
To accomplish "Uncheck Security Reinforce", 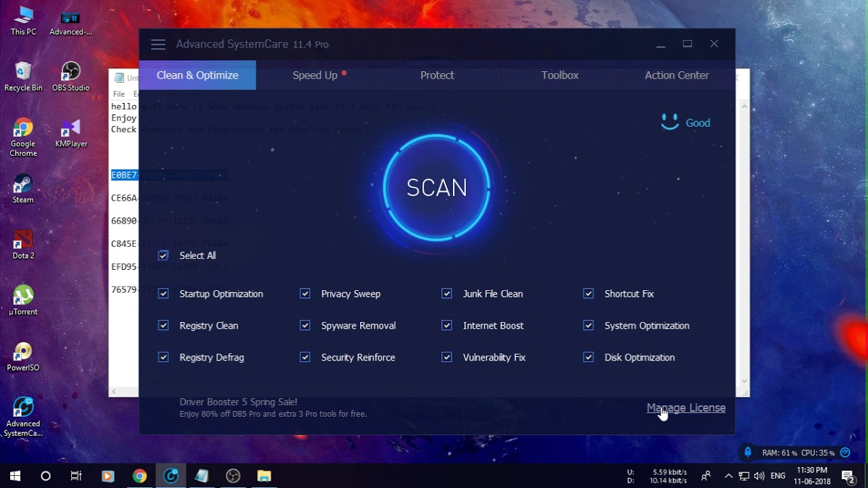I will 305,357.
